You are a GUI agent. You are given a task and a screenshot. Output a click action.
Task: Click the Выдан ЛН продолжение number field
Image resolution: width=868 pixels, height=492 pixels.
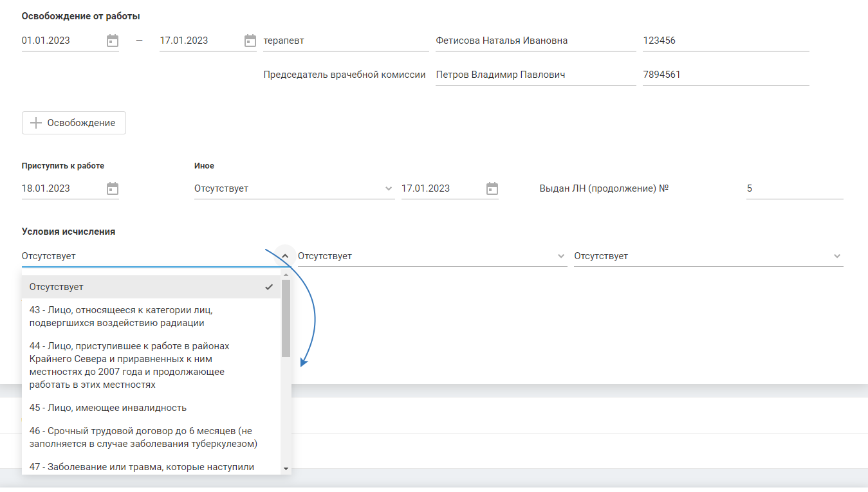pyautogui.click(x=794, y=188)
